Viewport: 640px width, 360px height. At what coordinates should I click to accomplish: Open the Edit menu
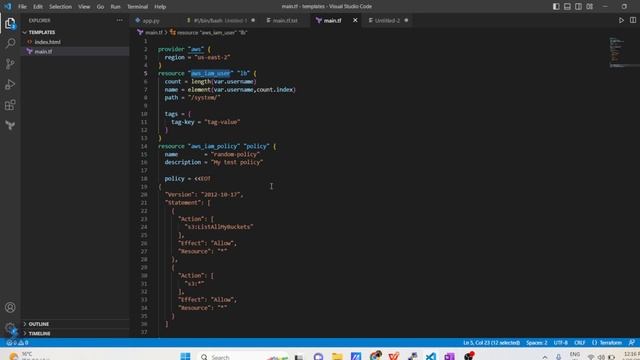[x=38, y=7]
